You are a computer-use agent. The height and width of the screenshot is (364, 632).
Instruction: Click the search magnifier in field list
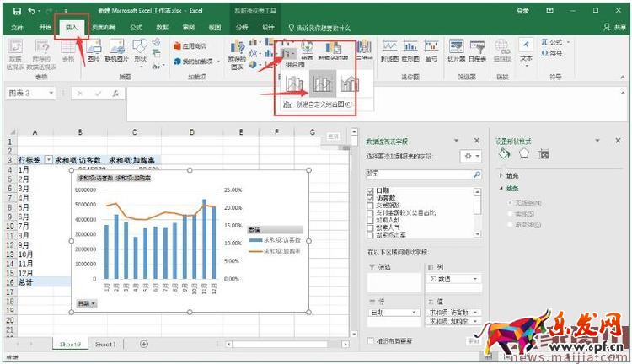(477, 174)
